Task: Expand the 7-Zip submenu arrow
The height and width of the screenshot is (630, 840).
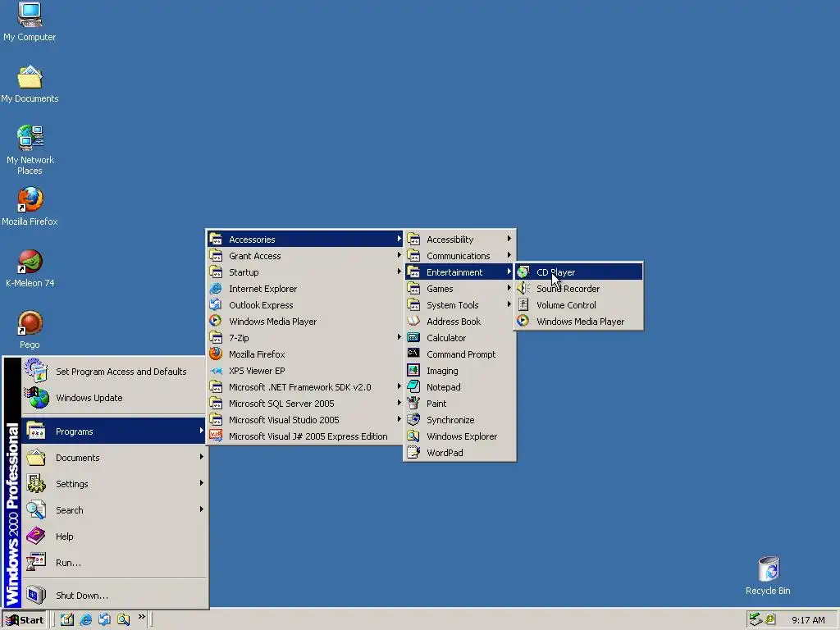Action: coord(399,337)
